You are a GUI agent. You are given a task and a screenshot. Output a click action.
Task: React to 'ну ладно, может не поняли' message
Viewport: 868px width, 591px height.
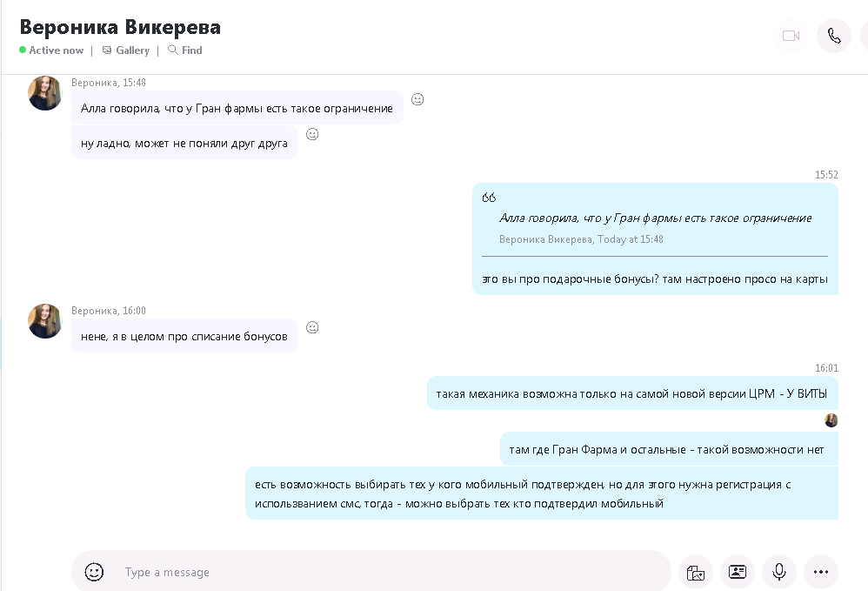pyautogui.click(x=312, y=134)
